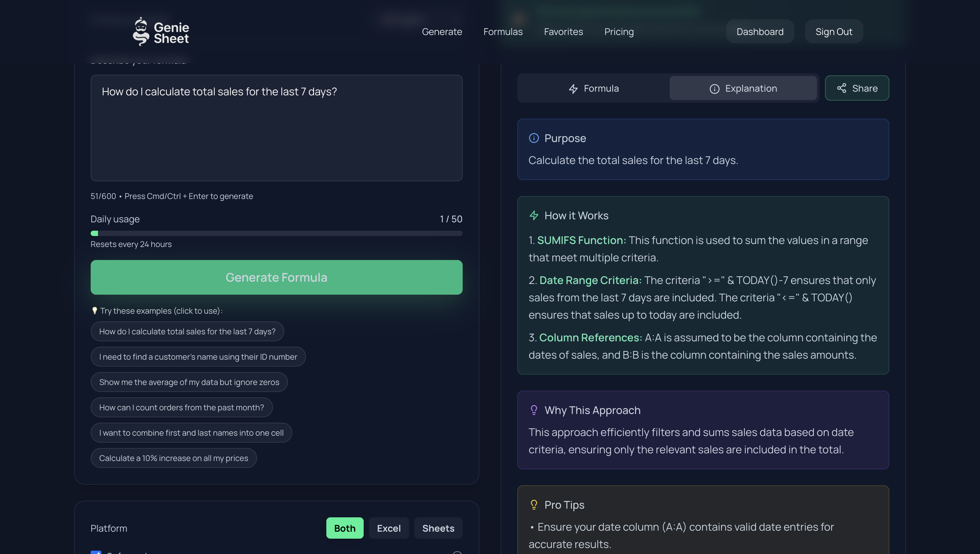Open the Favorites nav item

pyautogui.click(x=563, y=32)
